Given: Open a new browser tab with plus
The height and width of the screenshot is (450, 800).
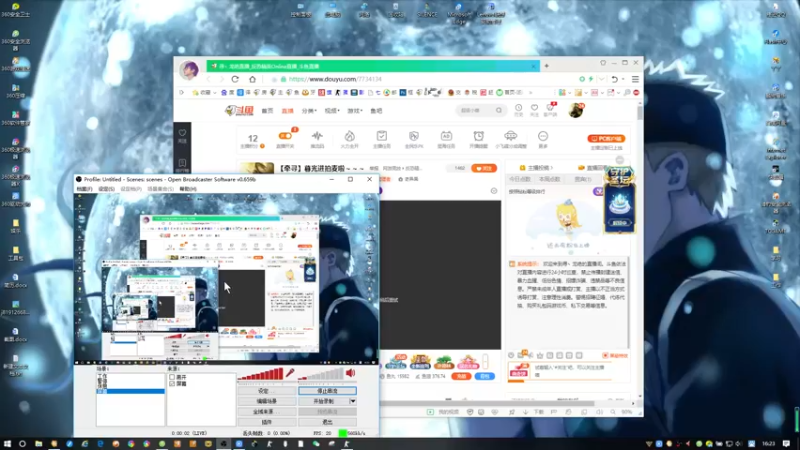Looking at the screenshot, I should click(x=546, y=66).
